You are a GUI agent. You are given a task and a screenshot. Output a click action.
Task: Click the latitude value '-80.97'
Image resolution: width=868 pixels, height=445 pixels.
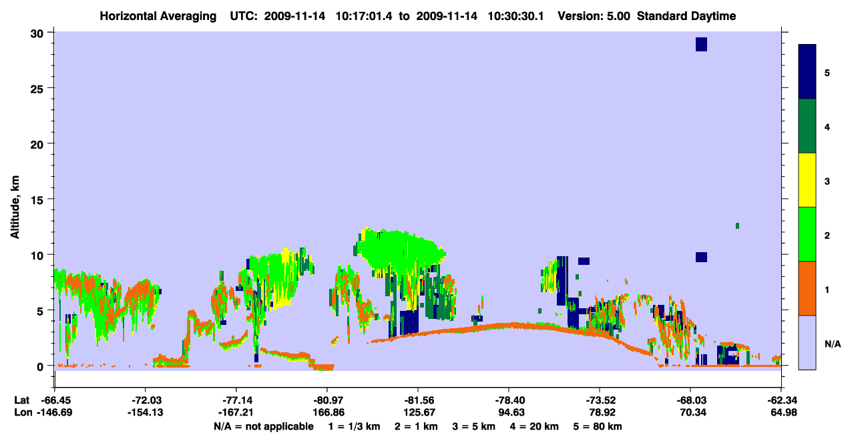[x=327, y=400]
